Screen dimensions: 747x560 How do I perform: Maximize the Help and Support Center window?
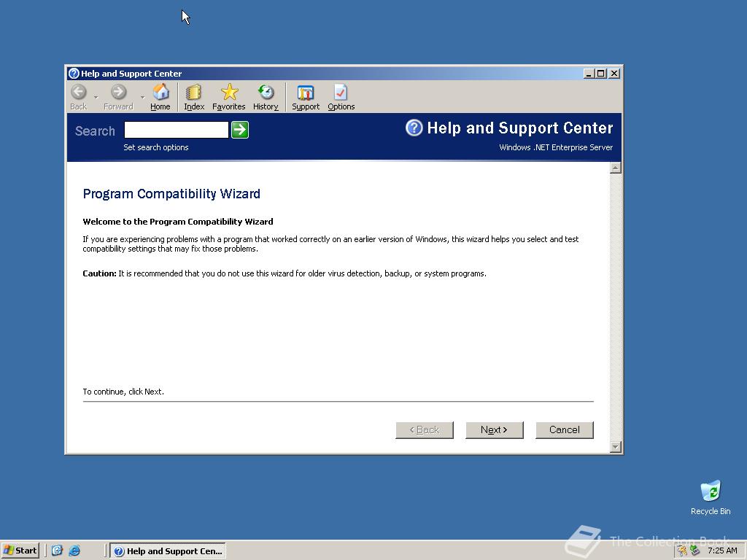(x=601, y=74)
